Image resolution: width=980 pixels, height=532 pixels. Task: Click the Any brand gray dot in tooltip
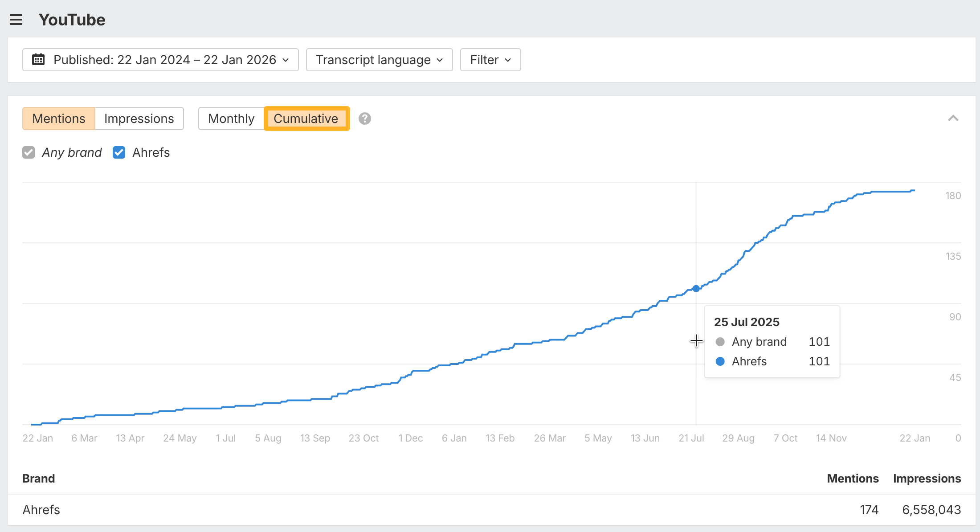coord(720,342)
